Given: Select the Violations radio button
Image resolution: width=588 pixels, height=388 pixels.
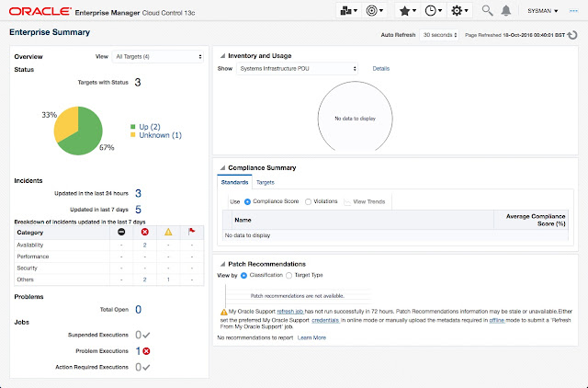Looking at the screenshot, I should 308,202.
